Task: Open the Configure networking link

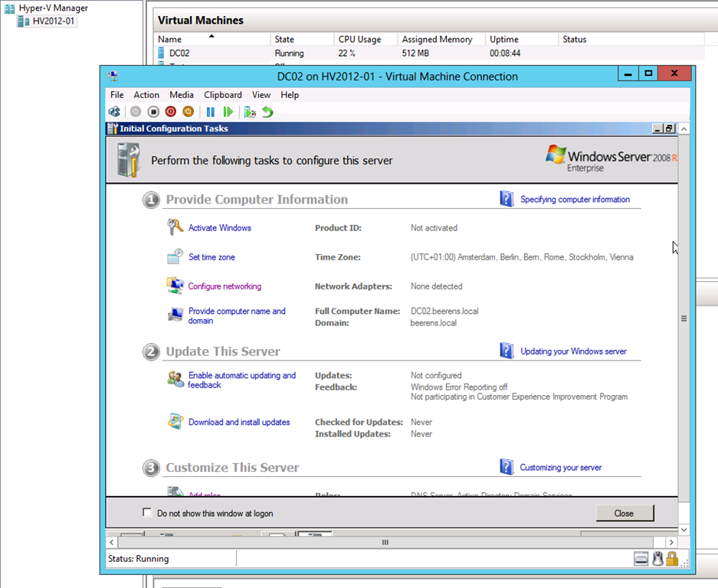Action: (225, 286)
